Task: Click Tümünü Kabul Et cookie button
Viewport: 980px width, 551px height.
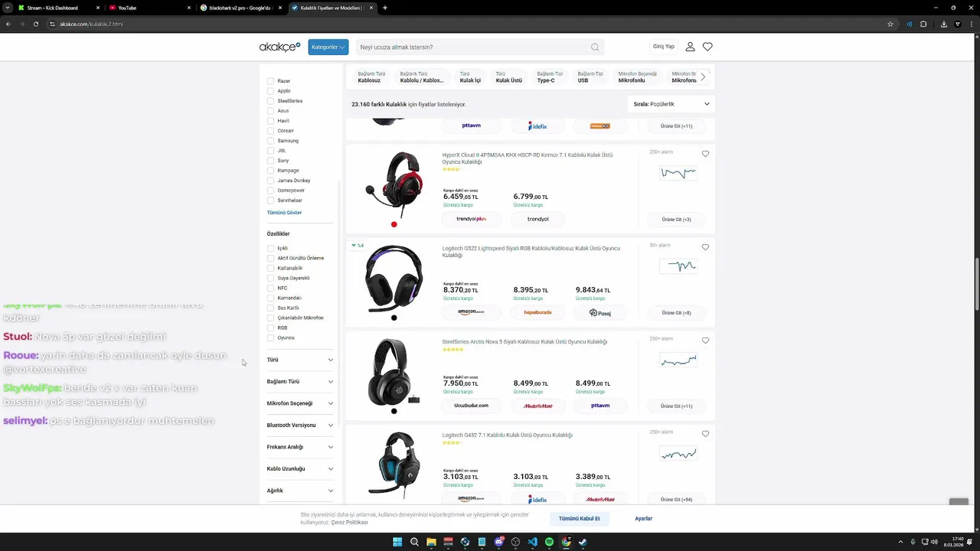Action: [580, 518]
